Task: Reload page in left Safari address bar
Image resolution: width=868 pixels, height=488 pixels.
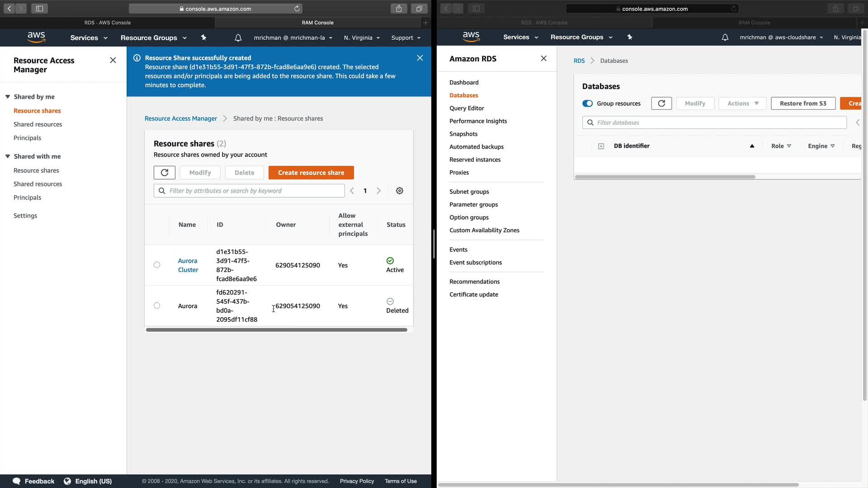Action: 297,9
